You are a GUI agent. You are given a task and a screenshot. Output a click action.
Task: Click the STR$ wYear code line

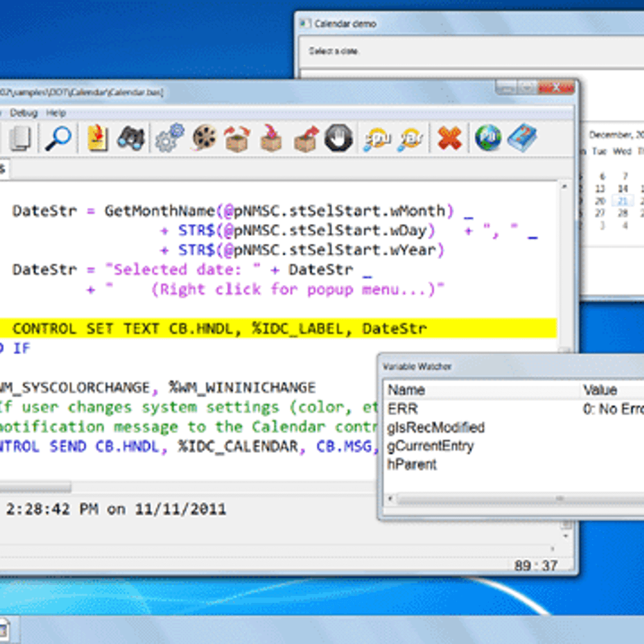coord(302,250)
